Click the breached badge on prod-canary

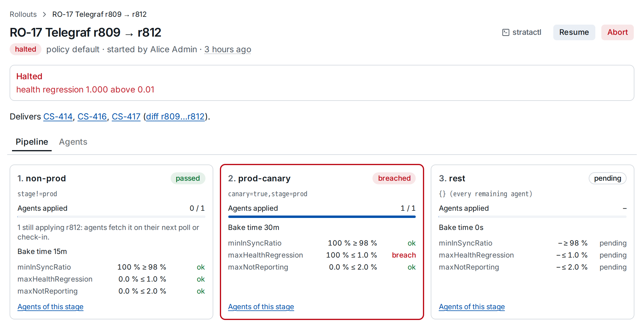click(394, 178)
